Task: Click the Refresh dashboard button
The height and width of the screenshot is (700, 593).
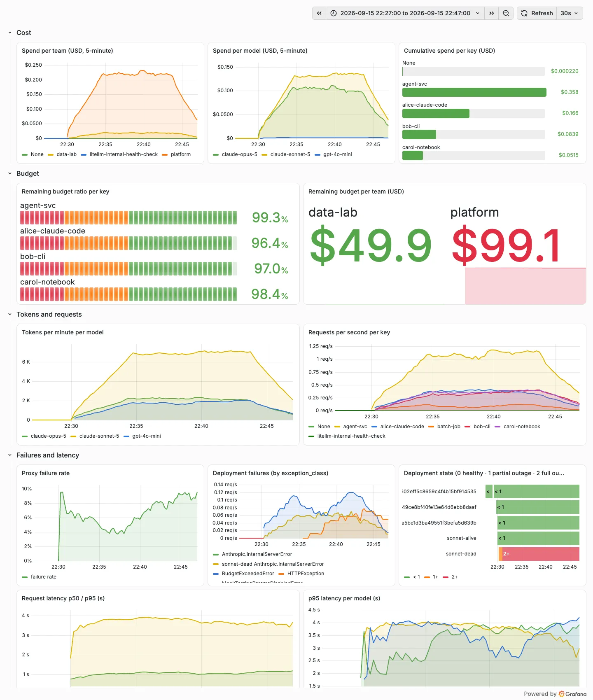Action: click(x=537, y=13)
